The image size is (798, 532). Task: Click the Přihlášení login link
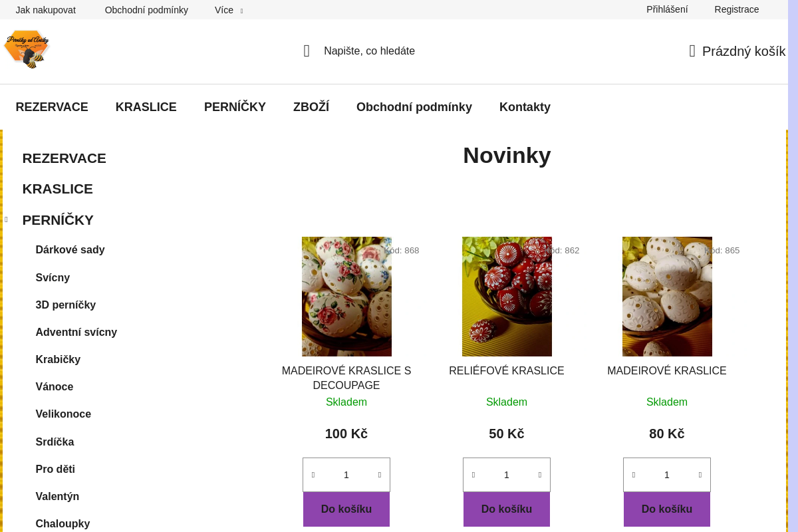[x=667, y=9]
